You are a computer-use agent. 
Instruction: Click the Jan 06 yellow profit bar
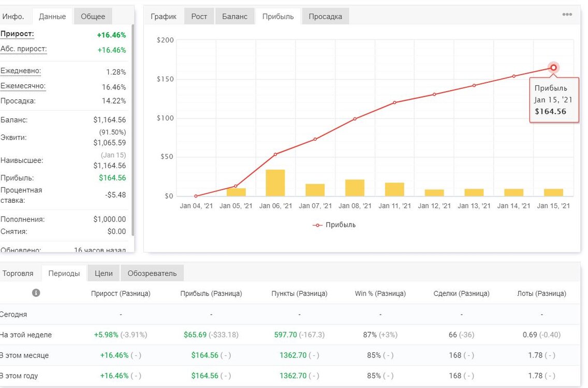point(275,183)
